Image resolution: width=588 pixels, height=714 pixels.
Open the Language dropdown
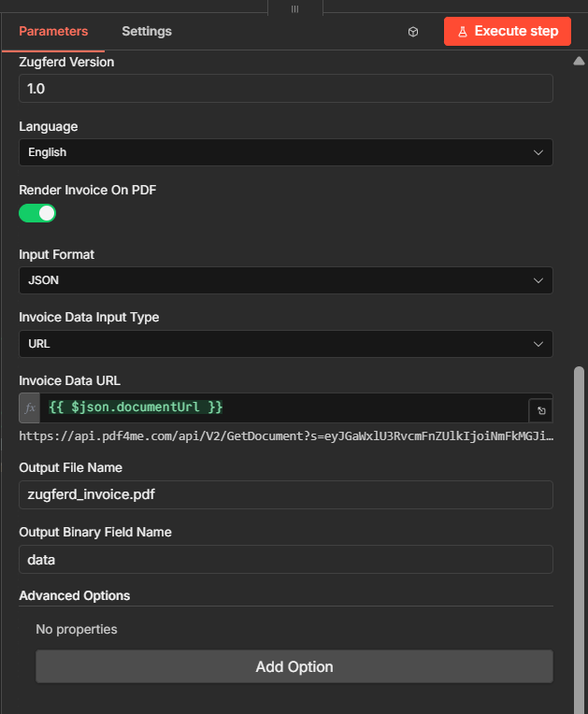tap(285, 152)
